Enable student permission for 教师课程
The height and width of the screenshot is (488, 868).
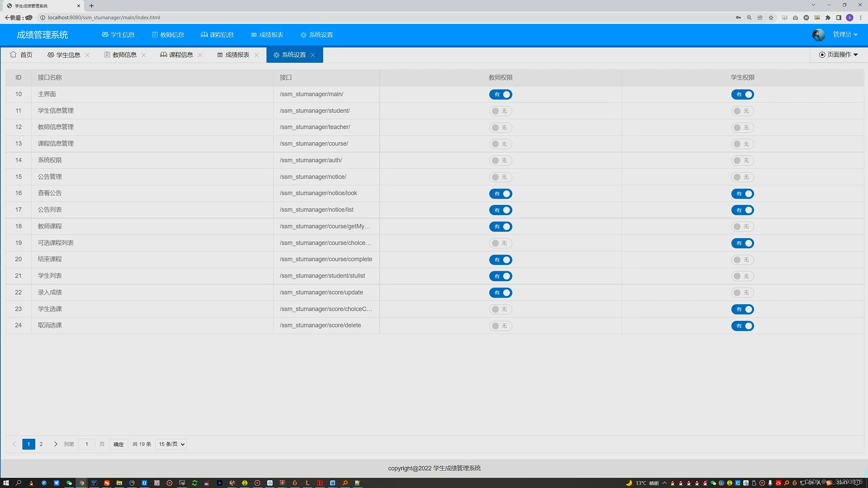742,227
